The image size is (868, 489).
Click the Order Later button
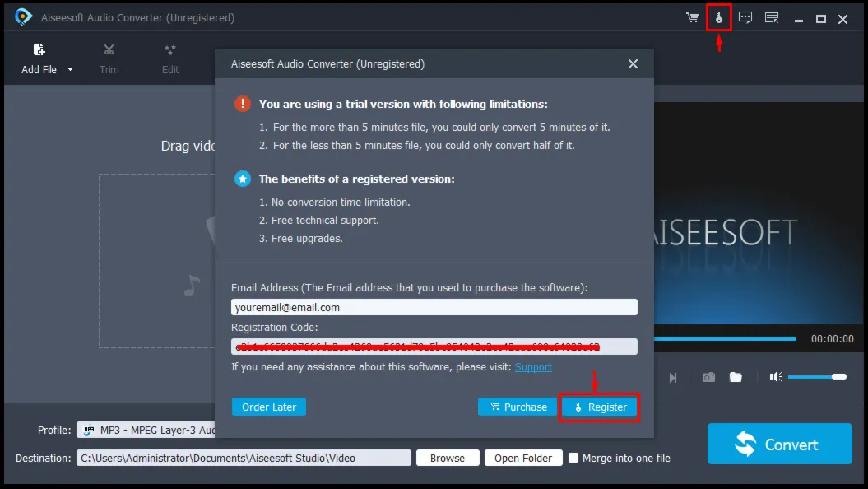pos(268,407)
